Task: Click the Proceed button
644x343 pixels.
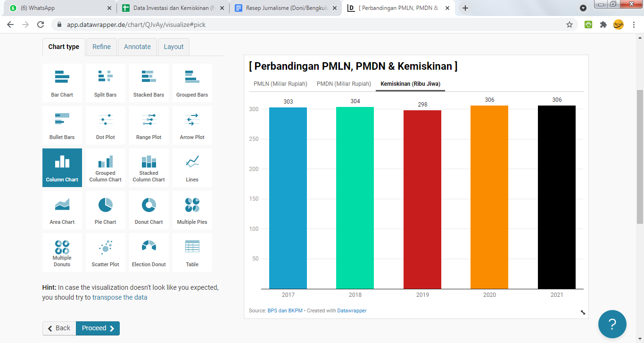Action: (98, 328)
